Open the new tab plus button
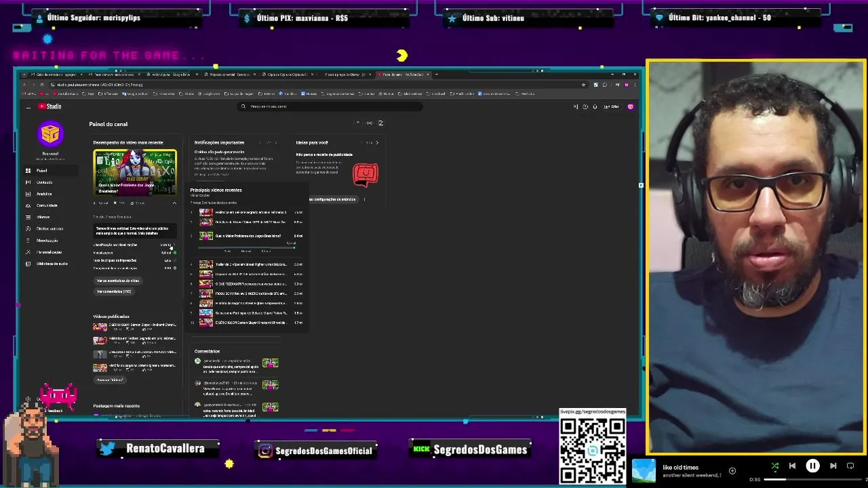The height and width of the screenshot is (488, 868). coord(437,74)
